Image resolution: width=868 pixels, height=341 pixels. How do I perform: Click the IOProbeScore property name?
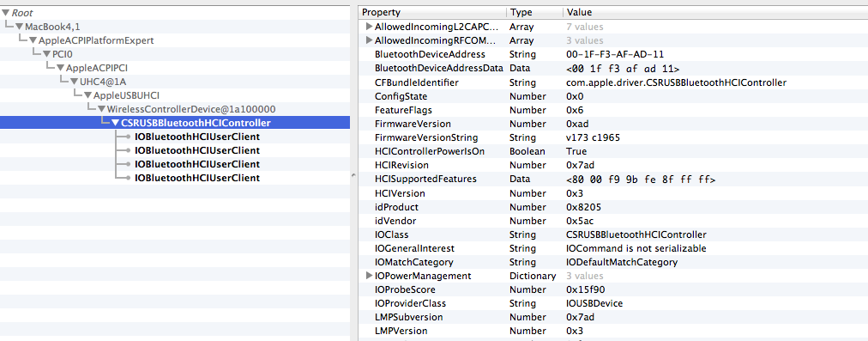pyautogui.click(x=405, y=289)
